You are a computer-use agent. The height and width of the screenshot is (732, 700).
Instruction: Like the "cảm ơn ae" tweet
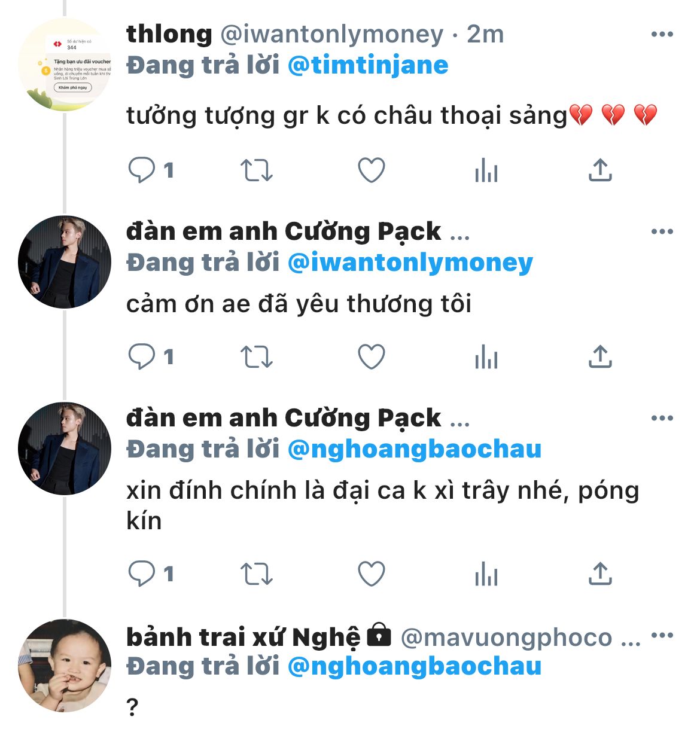pyautogui.click(x=371, y=357)
